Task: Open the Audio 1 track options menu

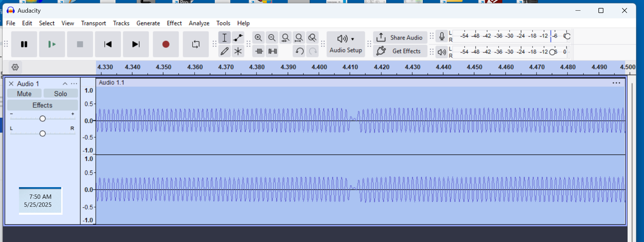Action: (74, 84)
